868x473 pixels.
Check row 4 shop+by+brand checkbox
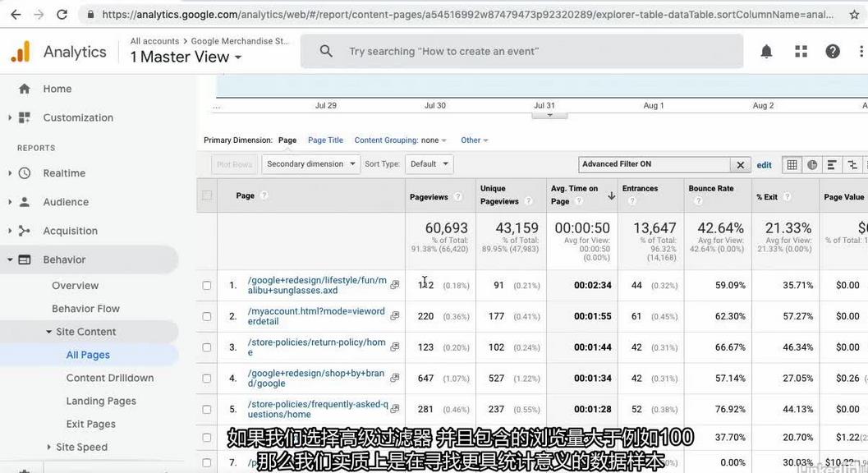click(x=207, y=379)
